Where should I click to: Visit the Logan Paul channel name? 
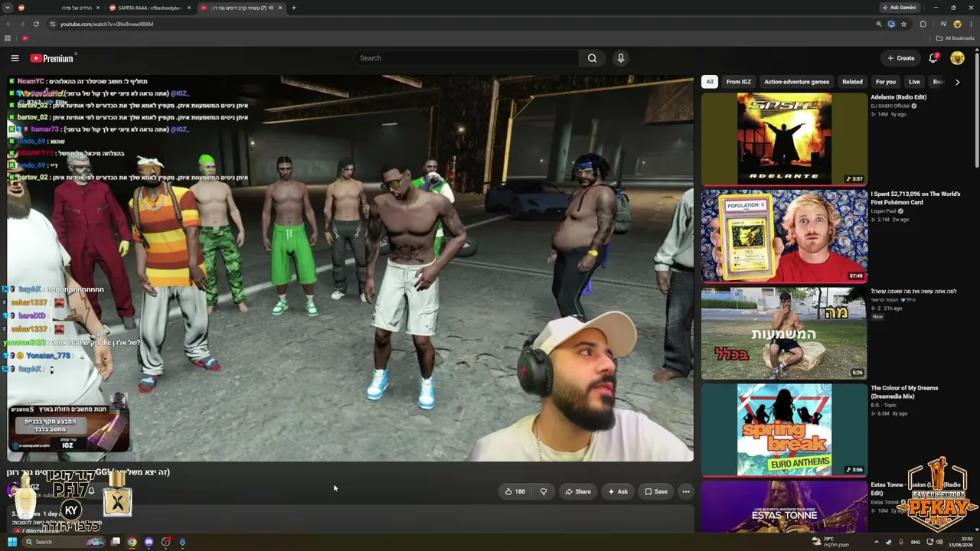pos(885,211)
